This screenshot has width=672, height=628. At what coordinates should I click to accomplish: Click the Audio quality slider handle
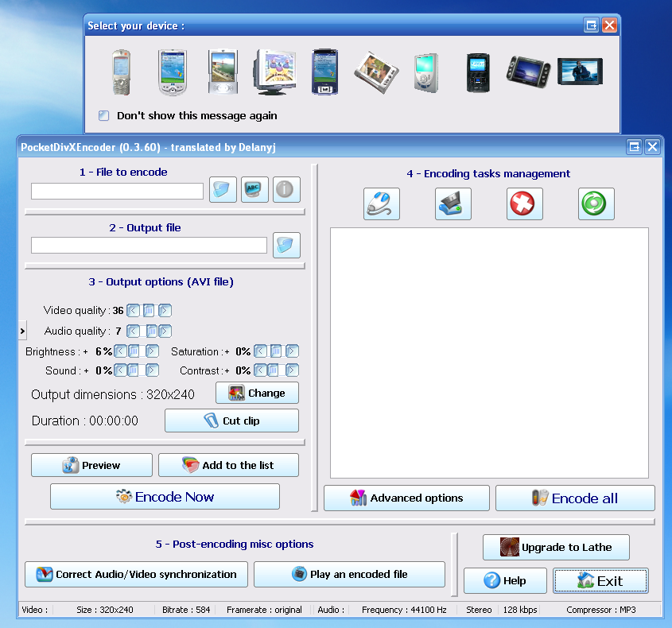click(x=152, y=331)
